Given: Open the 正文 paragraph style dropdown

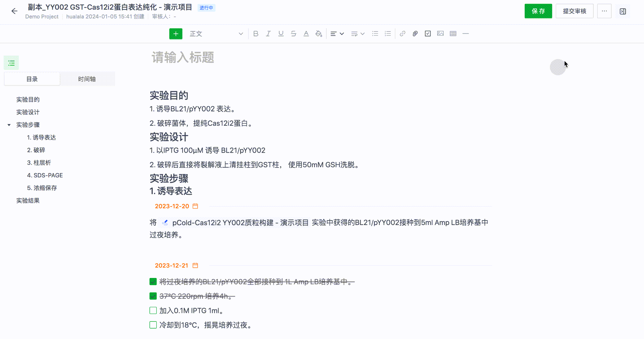Looking at the screenshot, I should pos(216,34).
